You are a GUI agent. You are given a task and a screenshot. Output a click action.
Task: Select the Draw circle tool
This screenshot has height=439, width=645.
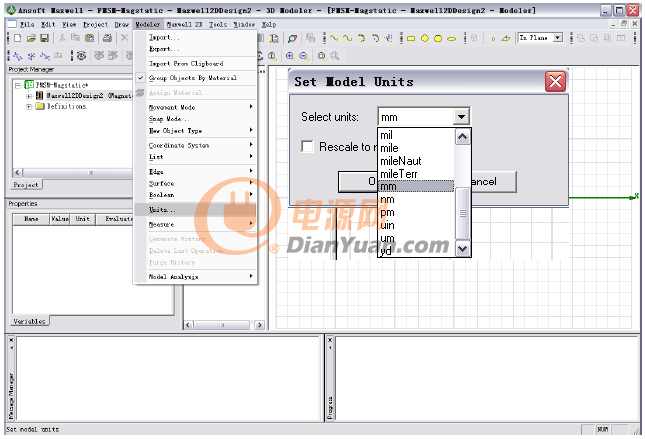pos(438,38)
